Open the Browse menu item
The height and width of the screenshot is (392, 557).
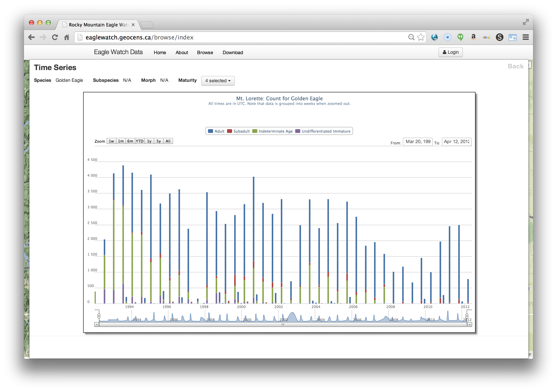coord(205,52)
